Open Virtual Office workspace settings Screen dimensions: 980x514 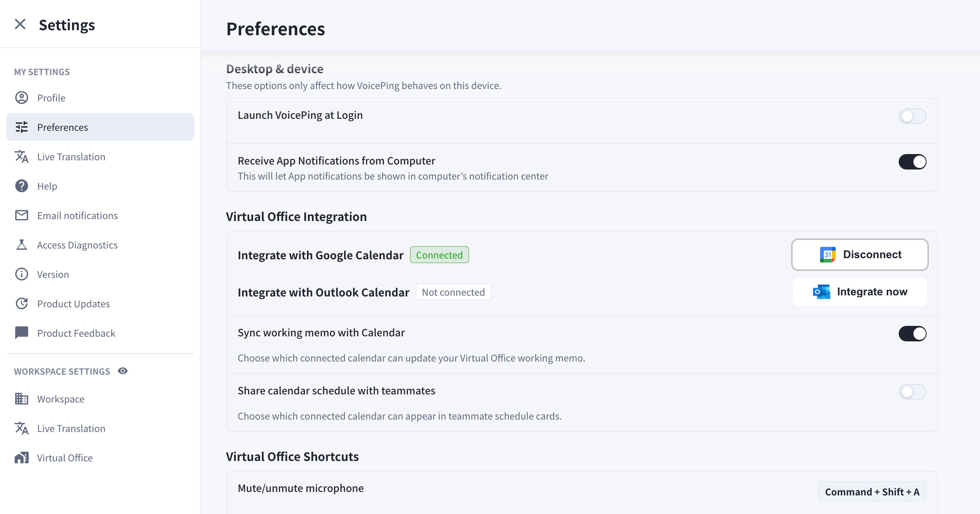click(100, 457)
